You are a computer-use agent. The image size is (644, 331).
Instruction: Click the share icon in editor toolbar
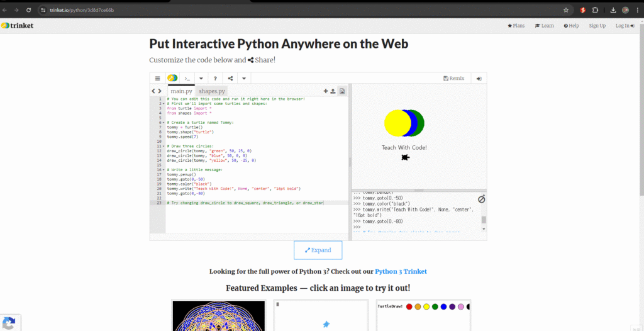pyautogui.click(x=230, y=78)
